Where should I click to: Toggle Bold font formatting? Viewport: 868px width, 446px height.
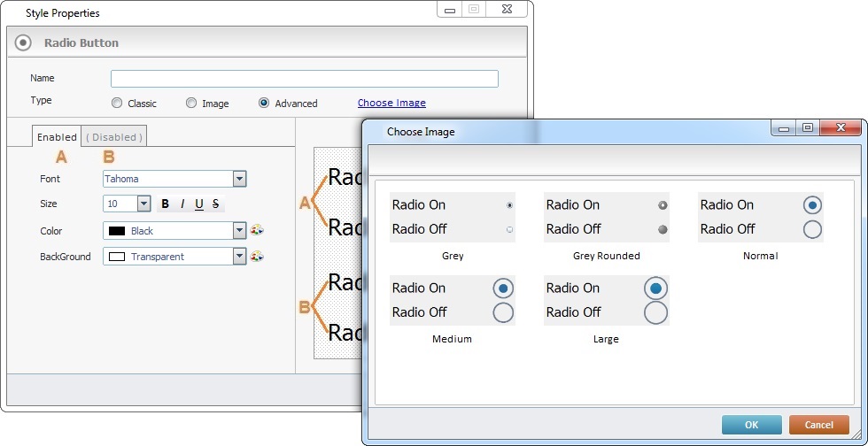(165, 204)
